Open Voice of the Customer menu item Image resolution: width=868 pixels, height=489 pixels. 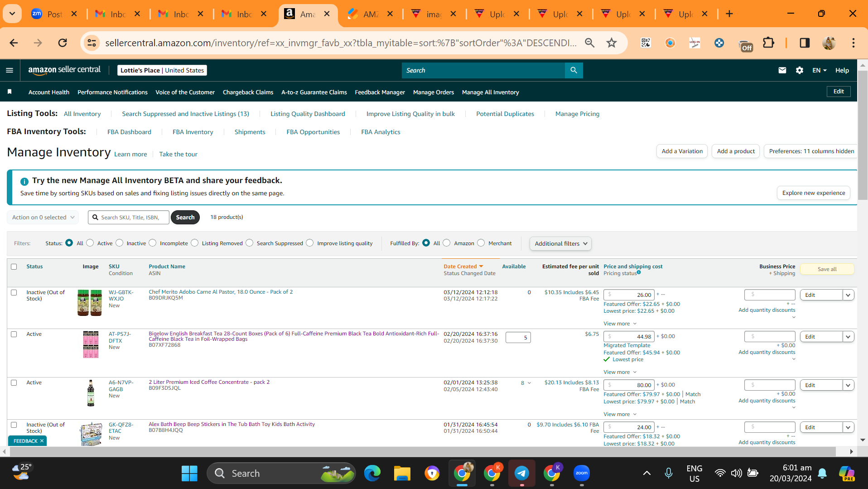185,92
